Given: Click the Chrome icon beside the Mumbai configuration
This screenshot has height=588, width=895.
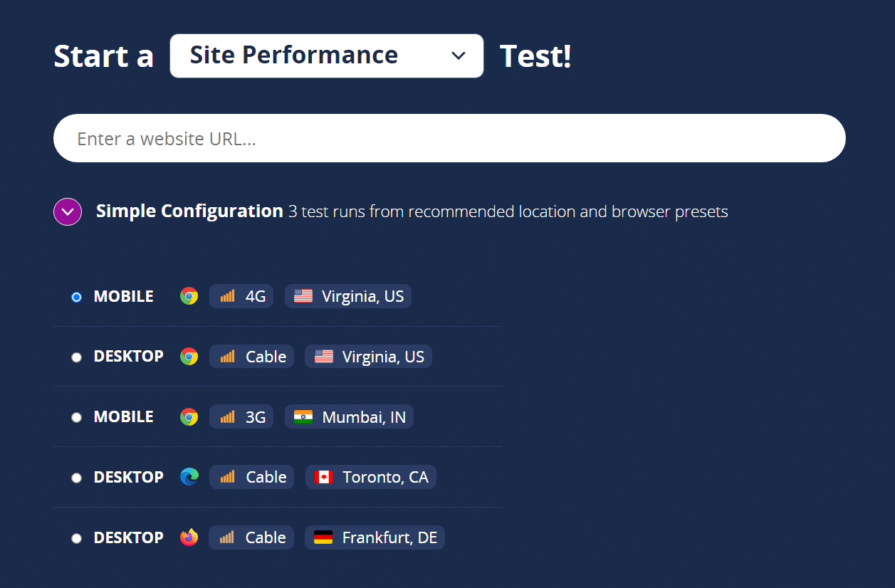Looking at the screenshot, I should click(x=189, y=416).
